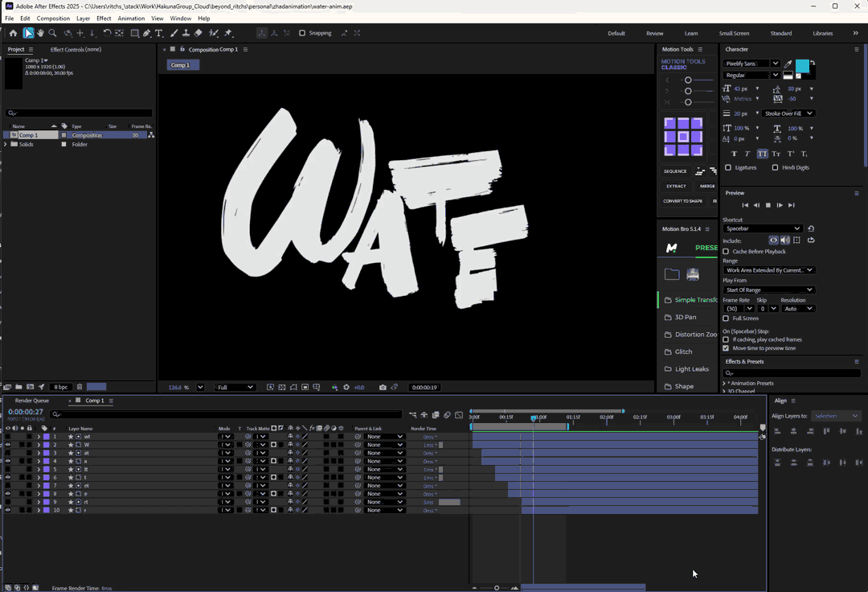Switch to the Render Queue tab
Screen dimensions: 868x592
pos(32,401)
